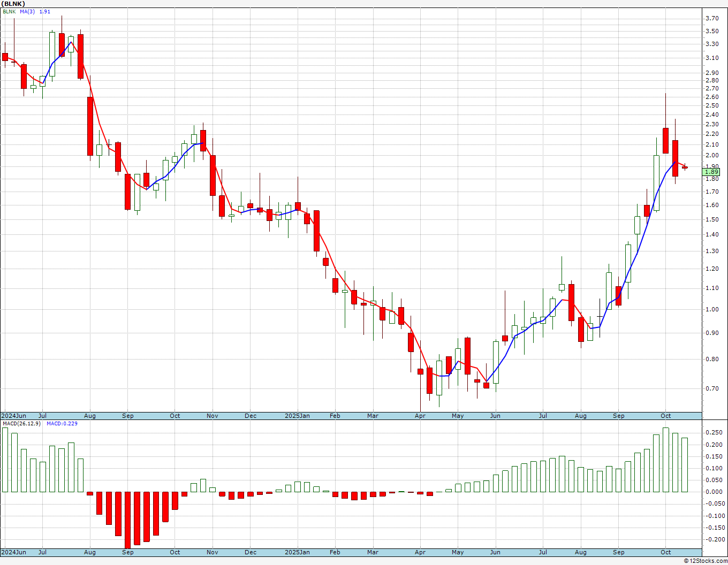
Task: Select Apr on the MACD panel time axis
Action: click(420, 552)
